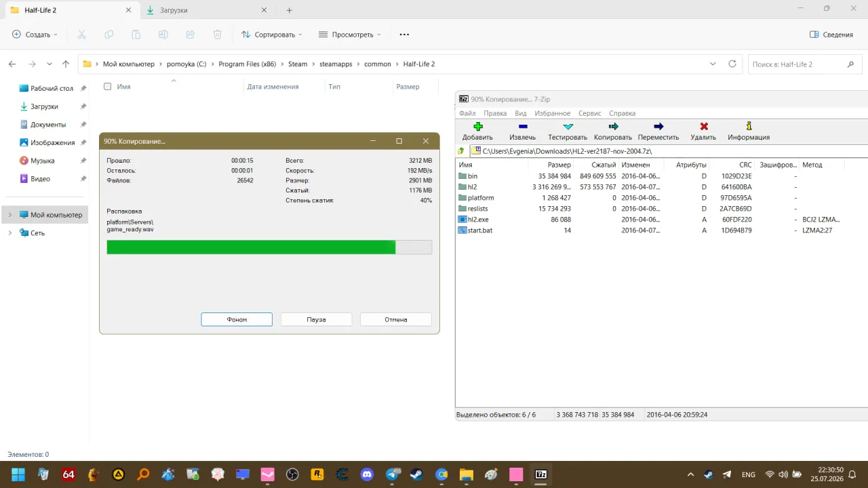Open the 7-Zip Избранное menu
This screenshot has height=488, width=868.
pos(552,113)
